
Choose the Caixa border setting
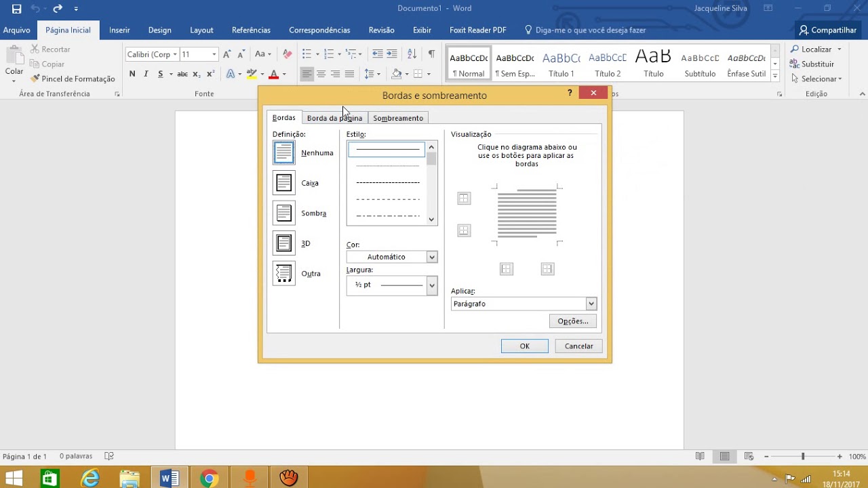pos(284,183)
